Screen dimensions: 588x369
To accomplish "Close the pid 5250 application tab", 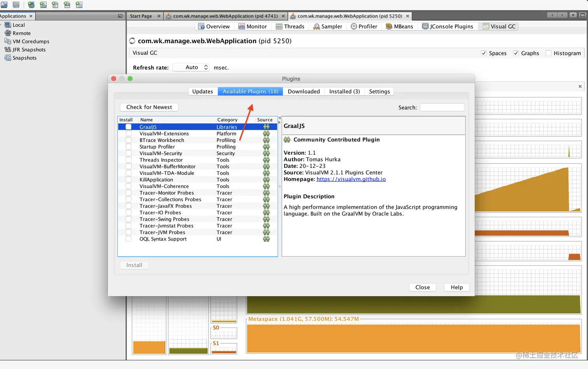I will [x=408, y=16].
